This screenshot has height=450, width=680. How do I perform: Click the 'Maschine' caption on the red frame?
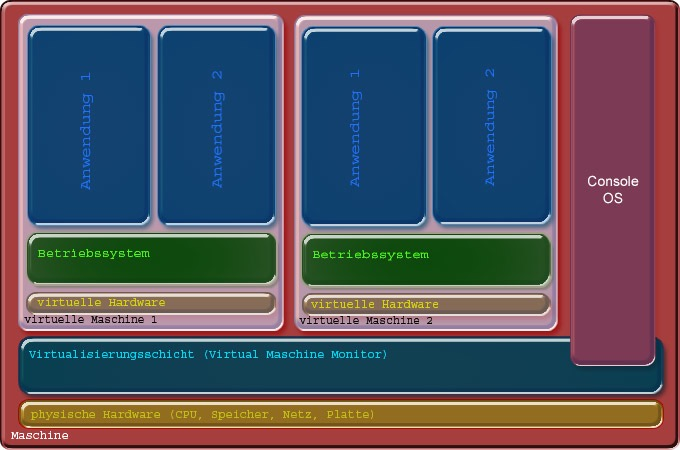point(39,436)
